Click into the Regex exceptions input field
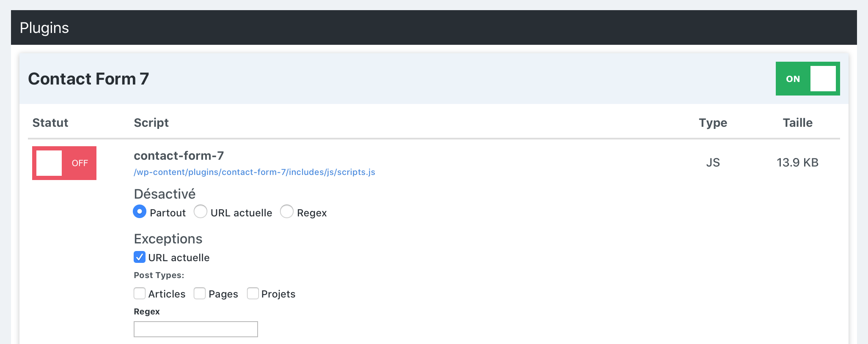 [196, 329]
